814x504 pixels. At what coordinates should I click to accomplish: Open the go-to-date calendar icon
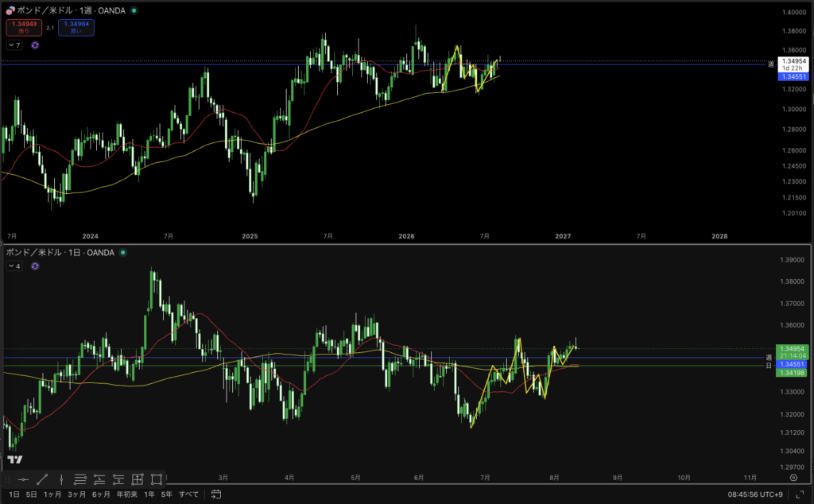[x=216, y=494]
